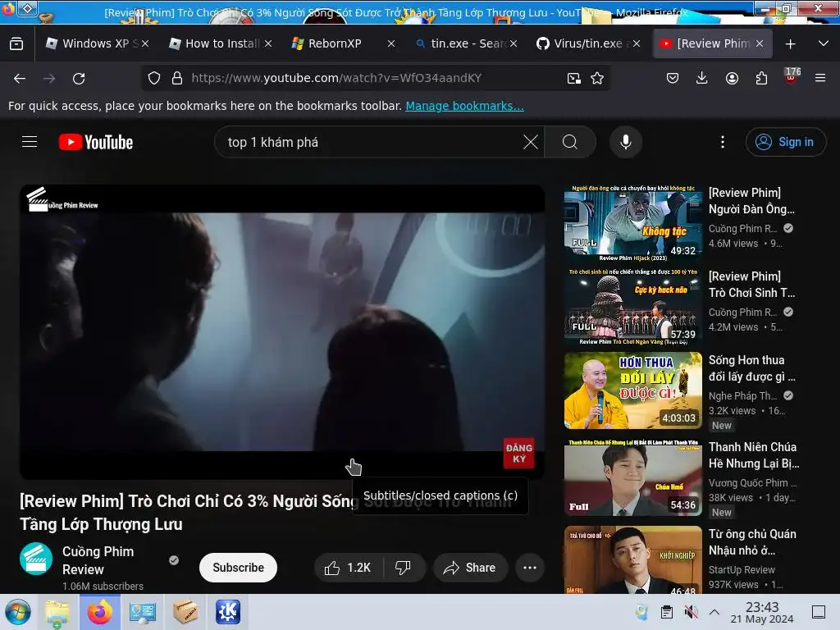Open Nghe Pháp Th... channel name
This screenshot has width=840, height=630.
(742, 395)
